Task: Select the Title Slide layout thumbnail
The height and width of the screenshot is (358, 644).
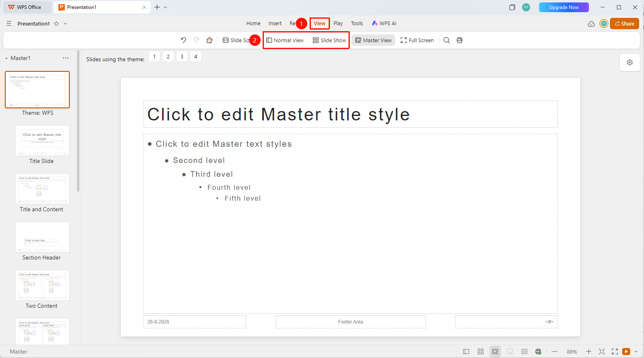Action: click(42, 140)
